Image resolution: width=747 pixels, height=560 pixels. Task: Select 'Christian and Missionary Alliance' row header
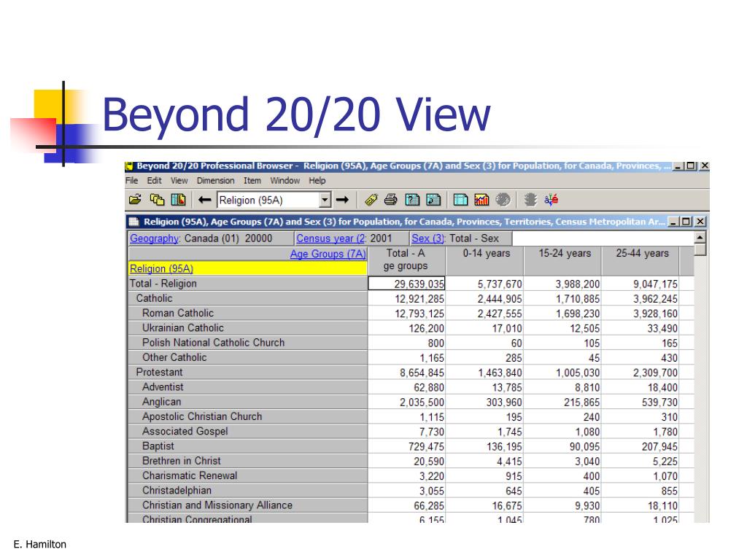(248, 505)
